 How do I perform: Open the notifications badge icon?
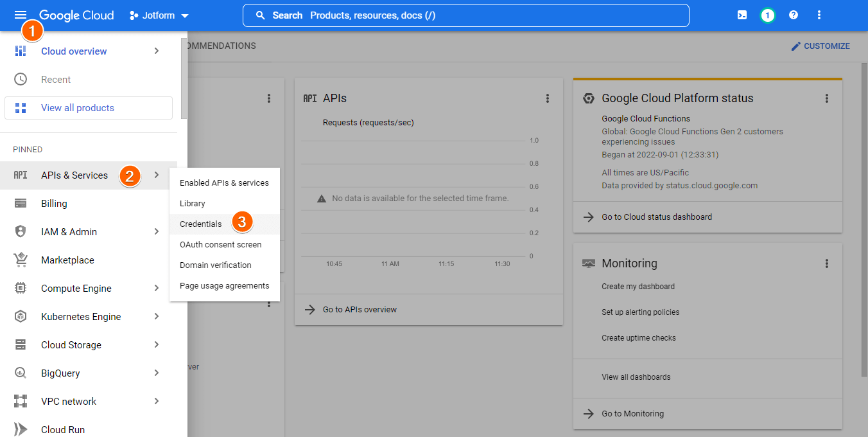[x=767, y=15]
